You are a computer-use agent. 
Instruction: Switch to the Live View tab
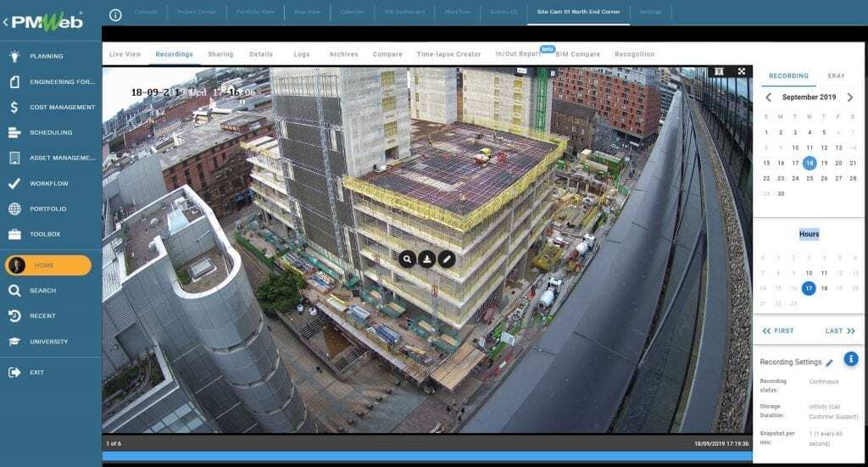pos(125,54)
